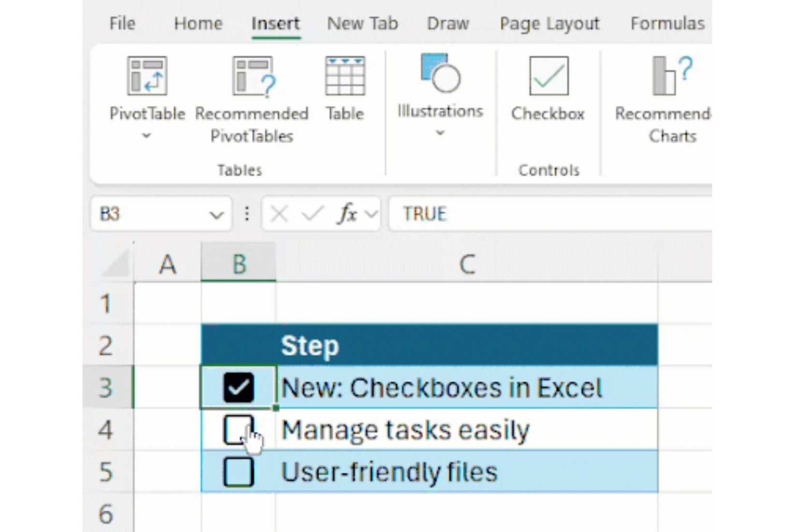Viewport: 798px width, 532px height.
Task: Check the Manage tasks easily checkbox
Action: (x=238, y=429)
